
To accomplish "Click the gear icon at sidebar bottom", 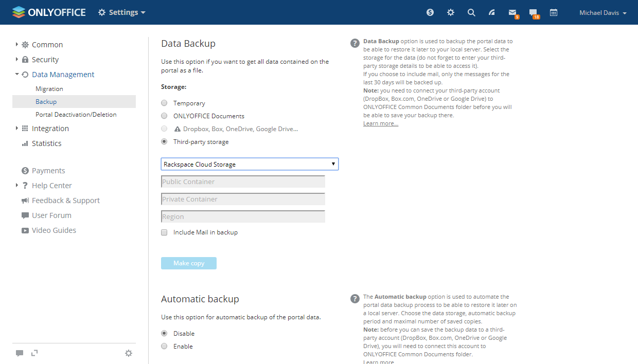I will tap(129, 353).
